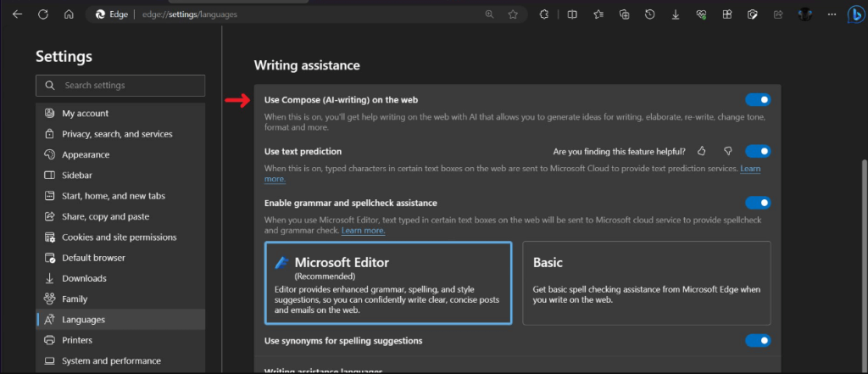Click Learn more link under grammar and spellcheck
868x374 pixels.
pyautogui.click(x=363, y=230)
